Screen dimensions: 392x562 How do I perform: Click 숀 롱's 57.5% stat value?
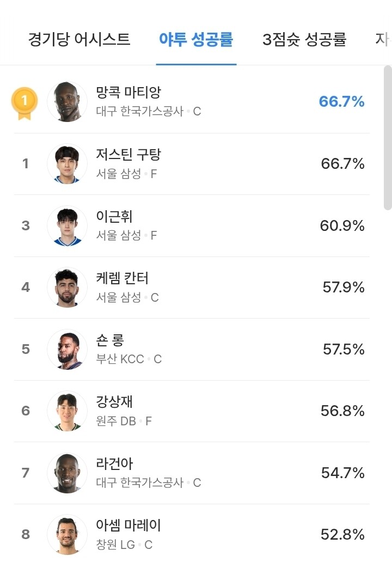click(344, 349)
